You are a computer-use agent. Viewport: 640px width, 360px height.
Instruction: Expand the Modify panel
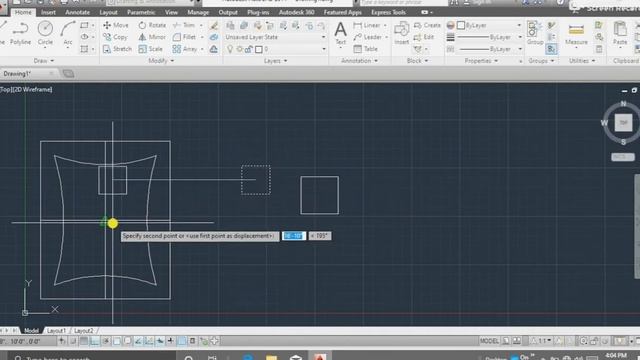[x=161, y=61]
